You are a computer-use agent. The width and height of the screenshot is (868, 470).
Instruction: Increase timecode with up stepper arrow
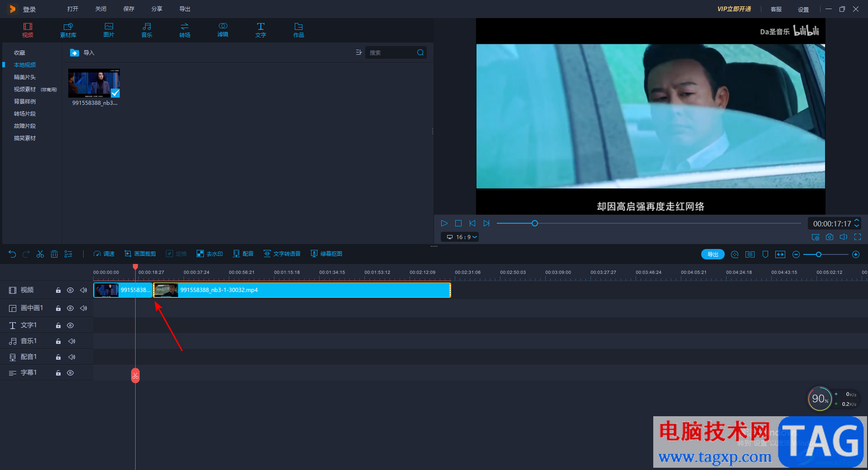857,221
